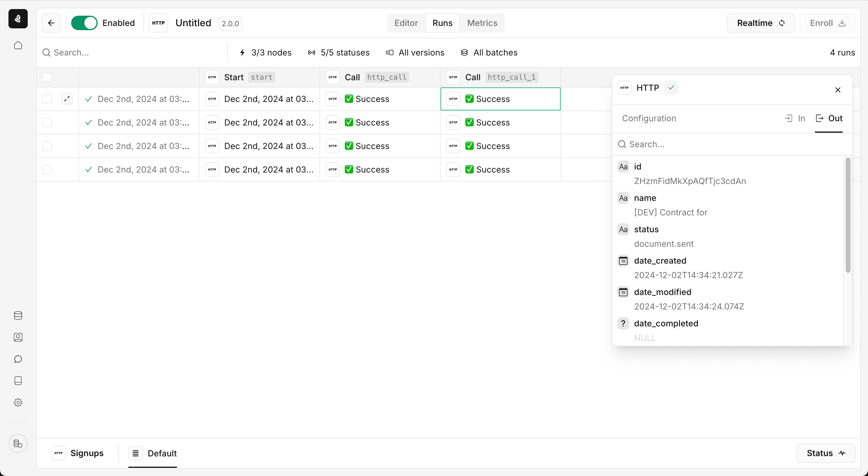
Task: Click the expand run icon in first row
Action: (x=67, y=99)
